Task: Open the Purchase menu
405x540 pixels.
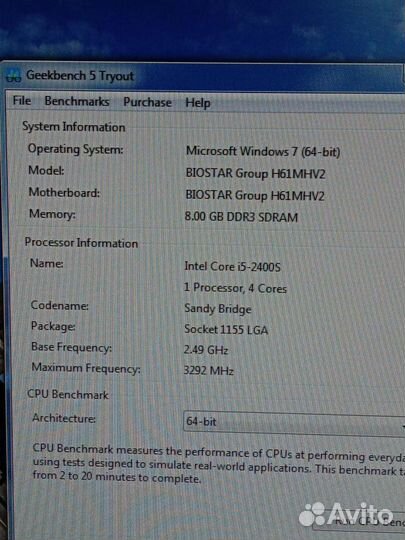Action: pos(147,102)
